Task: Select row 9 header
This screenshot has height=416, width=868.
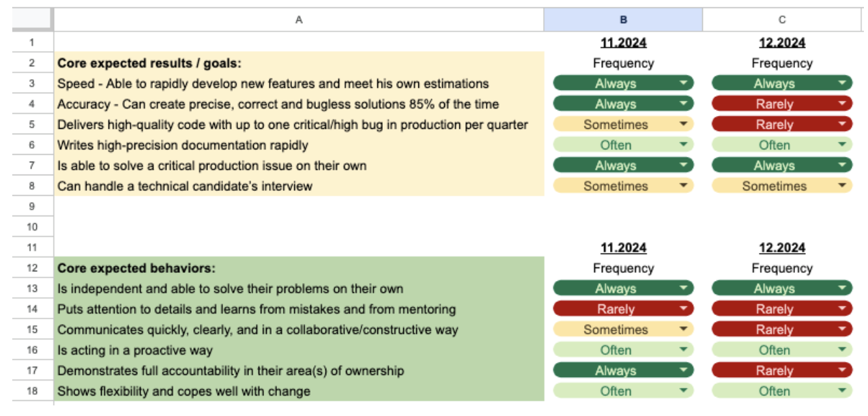Action: 32,206
